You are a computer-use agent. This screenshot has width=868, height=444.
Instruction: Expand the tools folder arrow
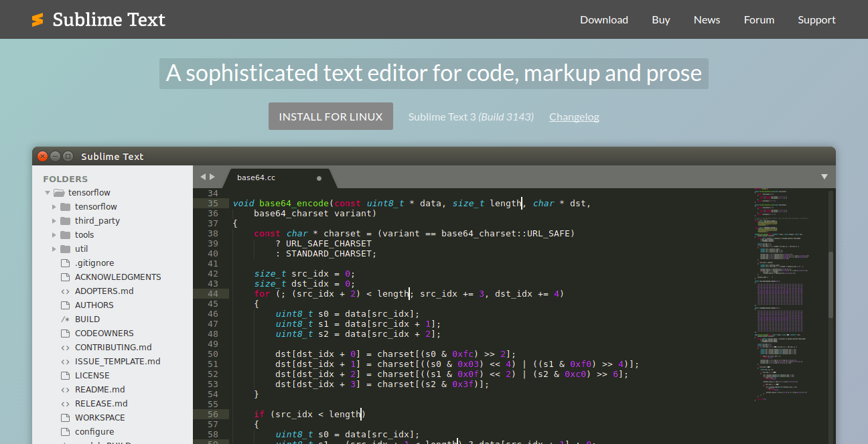[54, 235]
